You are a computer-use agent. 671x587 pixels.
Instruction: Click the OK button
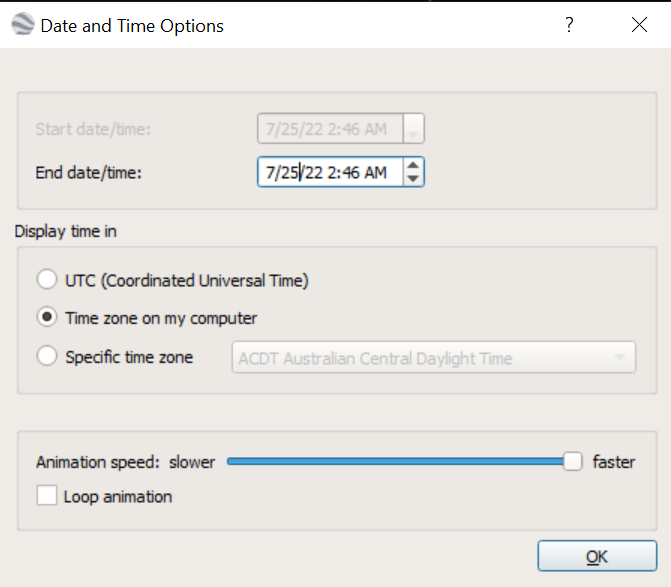(597, 556)
